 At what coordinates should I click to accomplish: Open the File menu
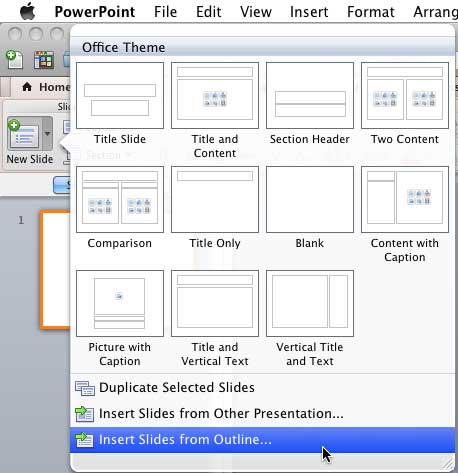(165, 12)
